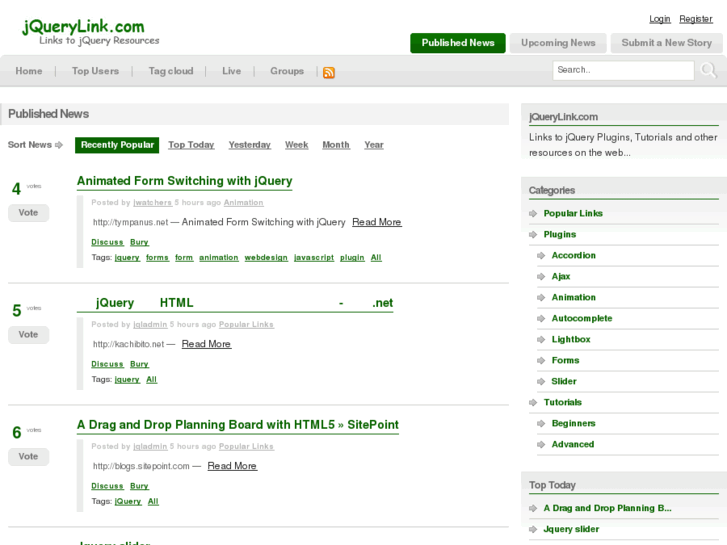This screenshot has height=545, width=727.
Task: Click arrow icon beside Plugins category
Action: 533,235
